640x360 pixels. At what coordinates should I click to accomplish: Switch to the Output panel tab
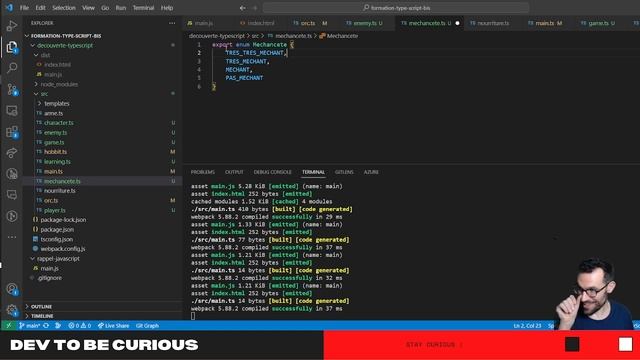point(234,172)
